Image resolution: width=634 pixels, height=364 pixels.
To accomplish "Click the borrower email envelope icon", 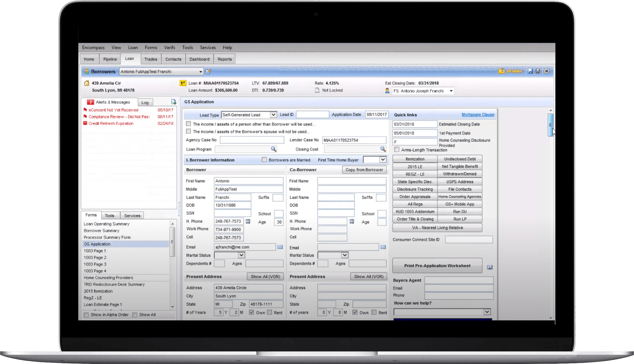I will [x=280, y=247].
